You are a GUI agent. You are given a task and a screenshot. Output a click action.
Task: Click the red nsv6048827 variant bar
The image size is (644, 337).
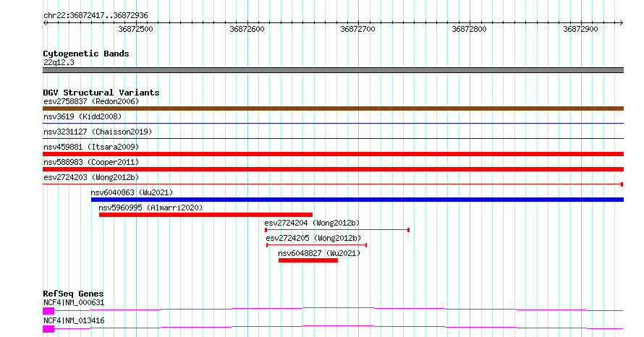(x=308, y=260)
